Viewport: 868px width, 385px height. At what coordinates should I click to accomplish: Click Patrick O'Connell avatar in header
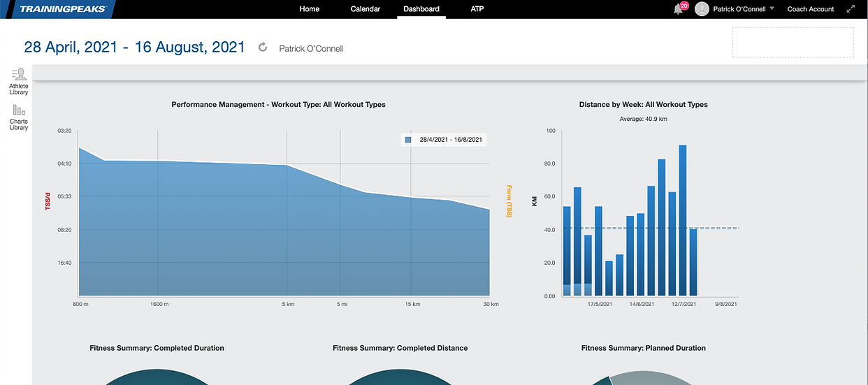tap(701, 9)
